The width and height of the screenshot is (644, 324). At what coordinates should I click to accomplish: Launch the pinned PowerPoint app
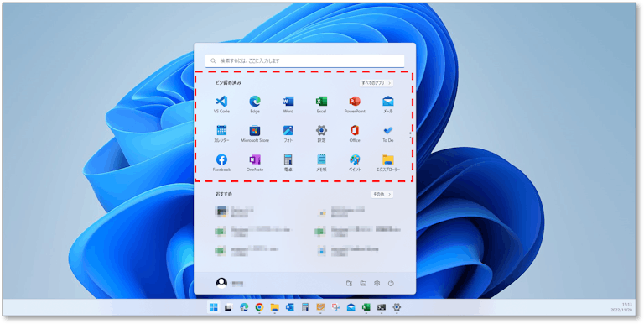click(355, 104)
